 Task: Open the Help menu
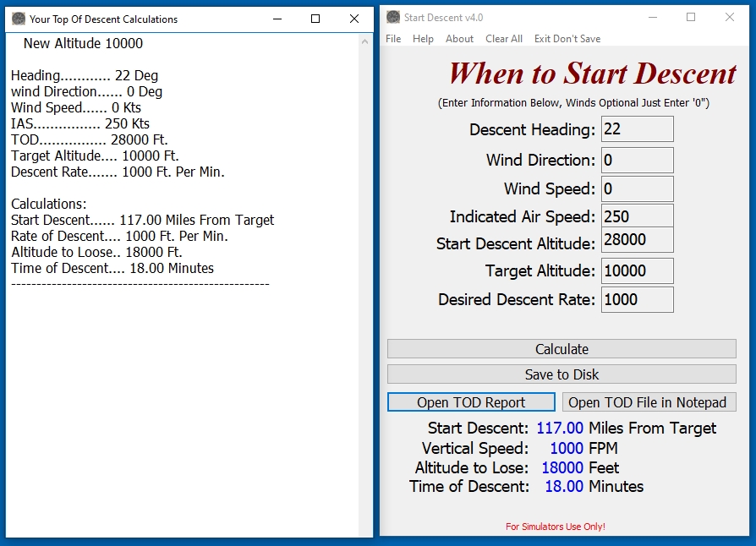423,39
